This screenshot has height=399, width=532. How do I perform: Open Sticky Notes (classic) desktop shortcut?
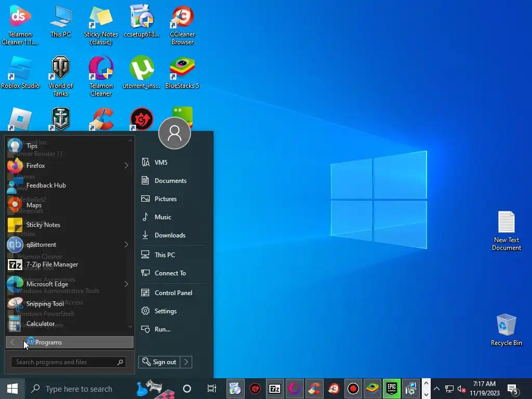(101, 25)
